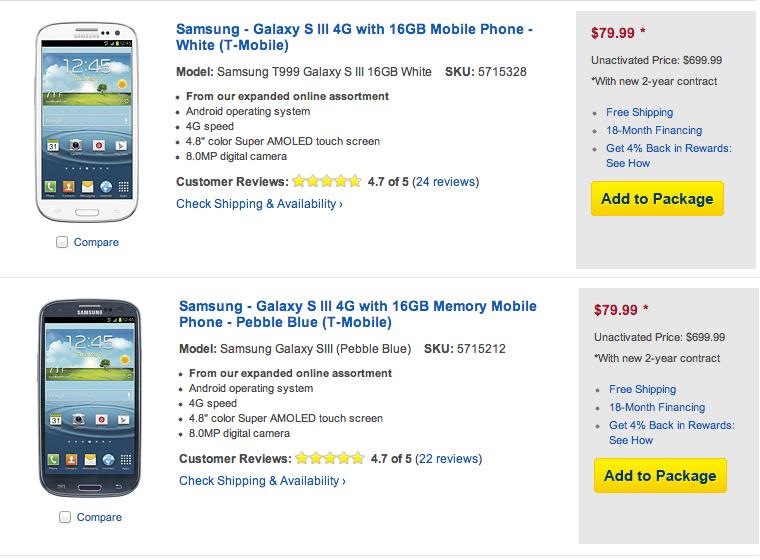Click the star rating for the white phone
The width and height of the screenshot is (760, 560).
tap(326, 182)
